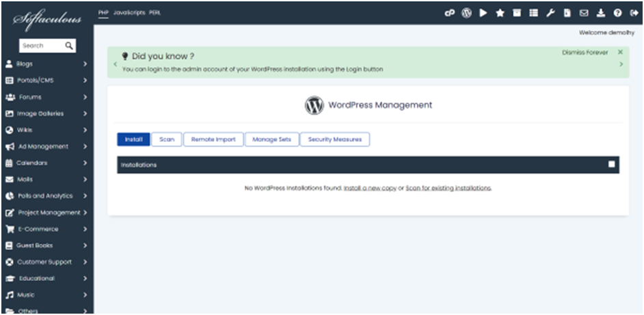Image resolution: width=644 pixels, height=315 pixels.
Task: Open email settings envelope icon
Action: [x=583, y=13]
